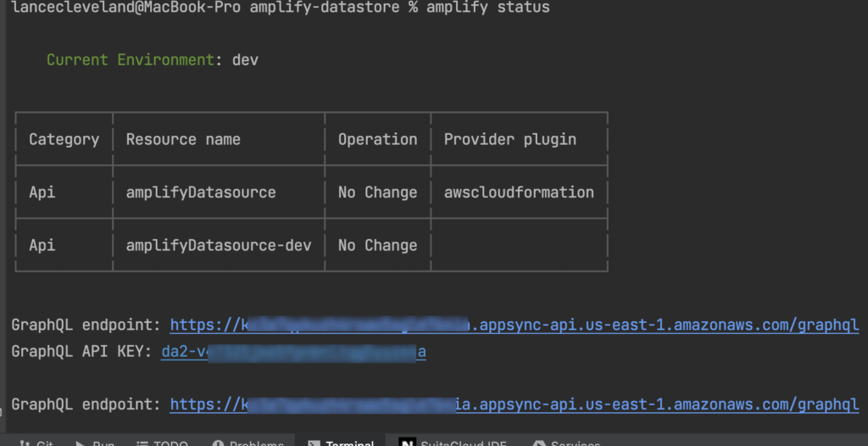Click the 'Resource name' column header

[x=183, y=139]
